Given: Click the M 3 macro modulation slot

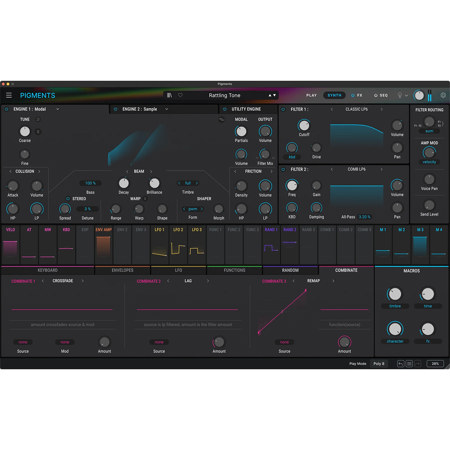Looking at the screenshot, I should pos(420,245).
